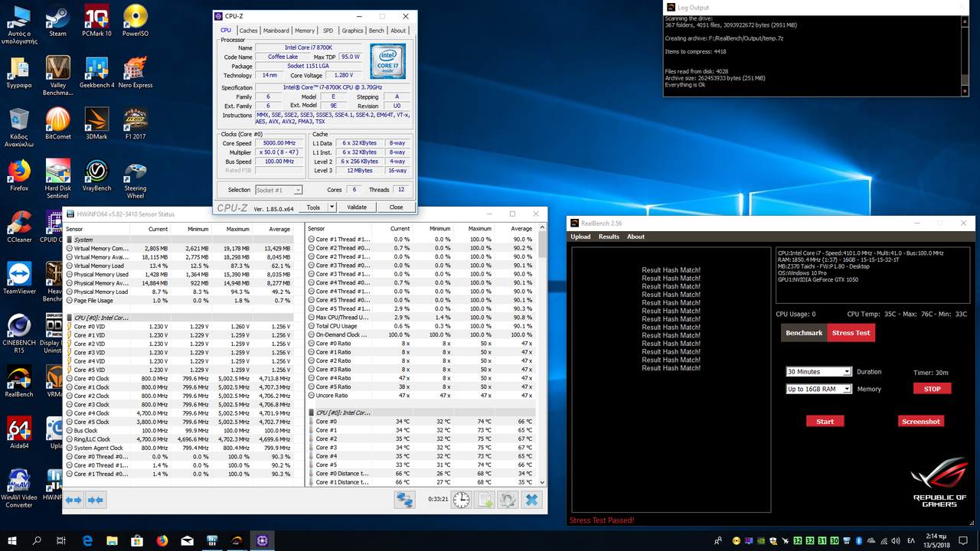Open the F1 2017 desktop icon
This screenshot has height=551, width=980.
[136, 123]
